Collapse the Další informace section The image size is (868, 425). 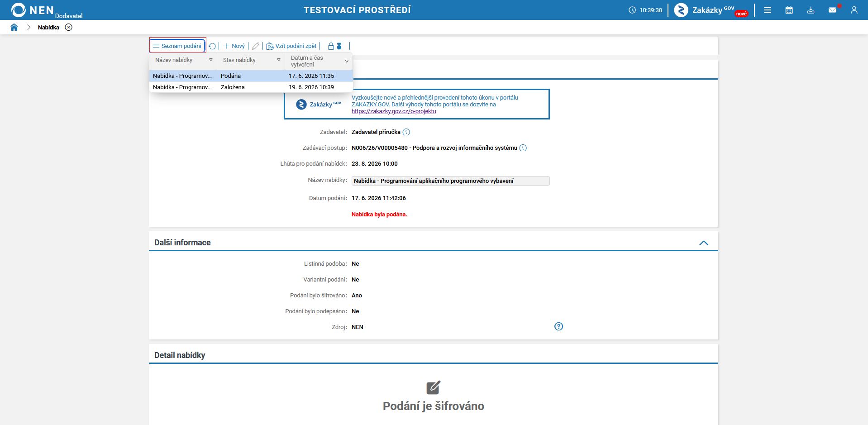coord(704,243)
